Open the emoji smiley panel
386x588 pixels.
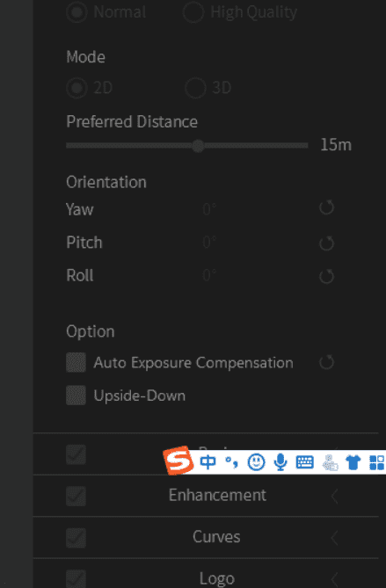pyautogui.click(x=256, y=462)
